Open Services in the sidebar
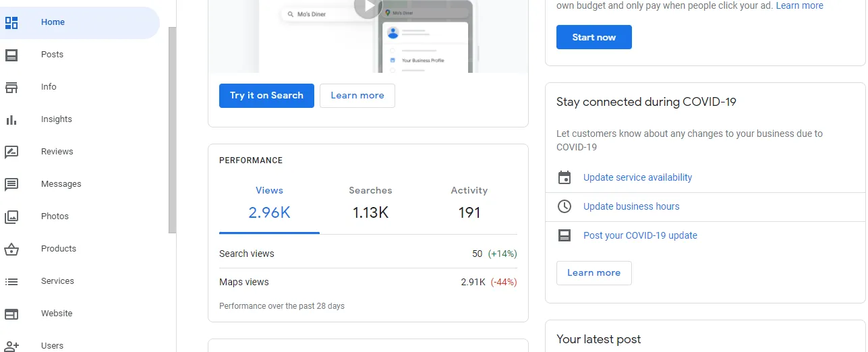The image size is (868, 352). (x=80, y=281)
